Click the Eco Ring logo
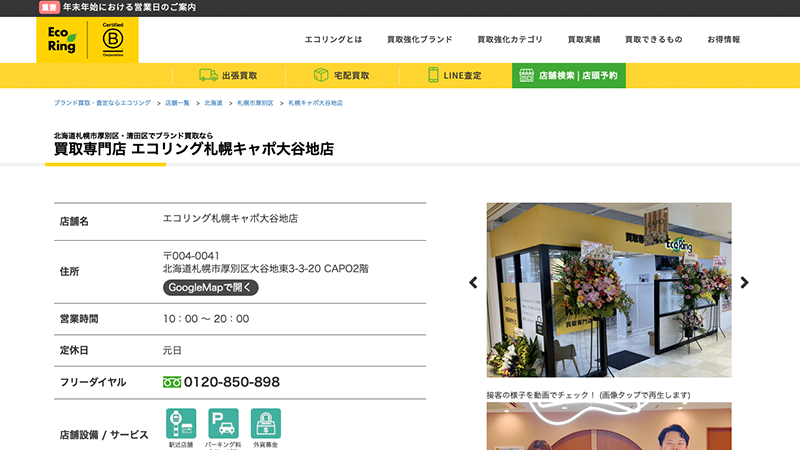 point(61,39)
